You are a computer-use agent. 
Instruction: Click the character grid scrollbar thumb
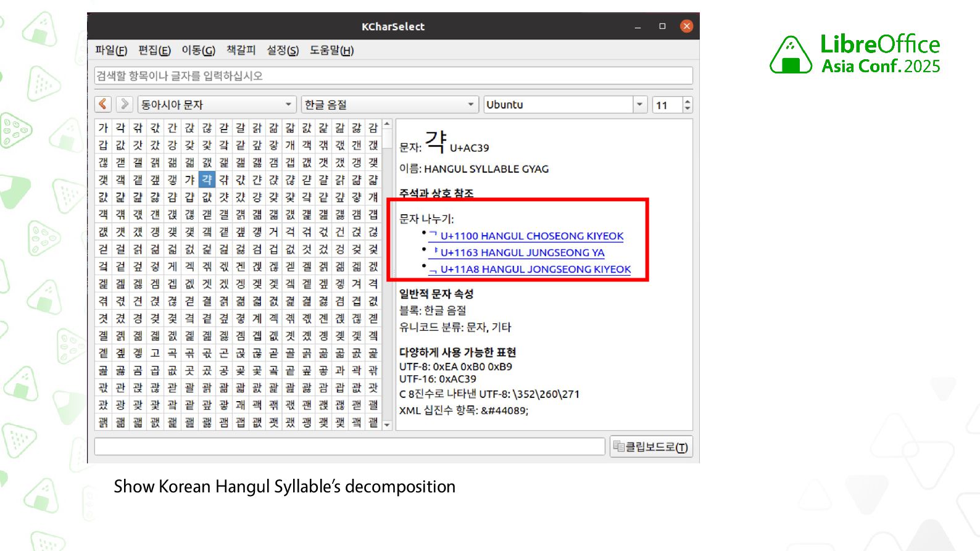click(387, 139)
